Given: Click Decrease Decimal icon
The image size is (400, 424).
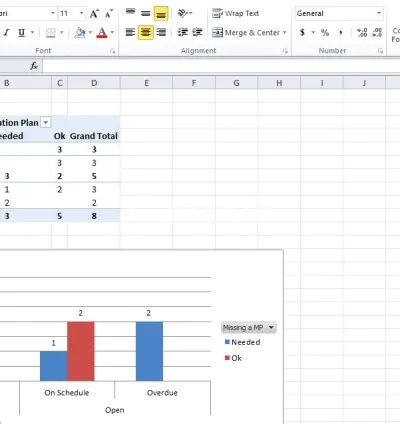Looking at the screenshot, I should 377,33.
